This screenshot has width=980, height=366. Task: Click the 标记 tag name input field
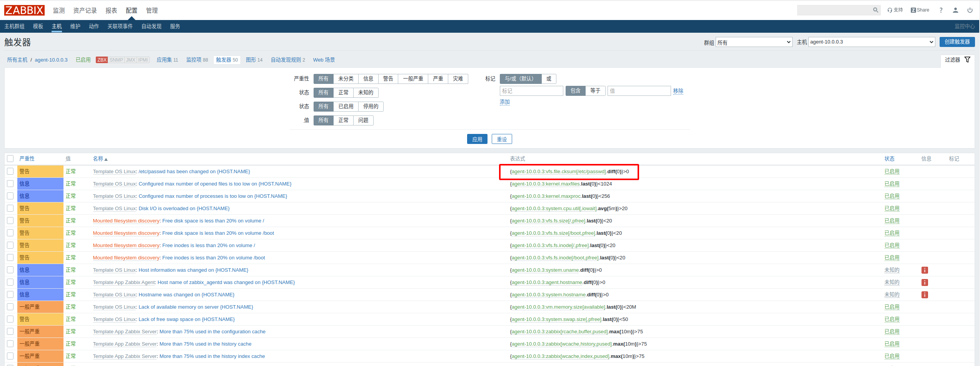pyautogui.click(x=531, y=91)
